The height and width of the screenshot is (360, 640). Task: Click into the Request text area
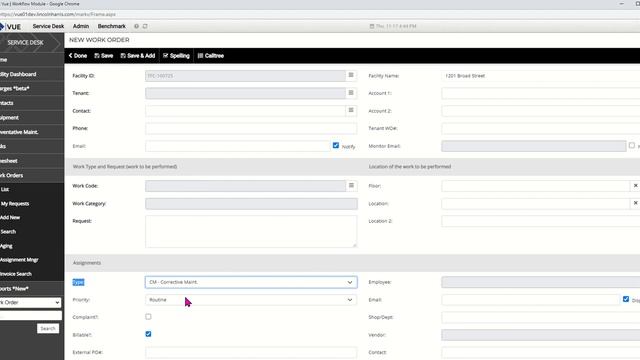(x=251, y=231)
